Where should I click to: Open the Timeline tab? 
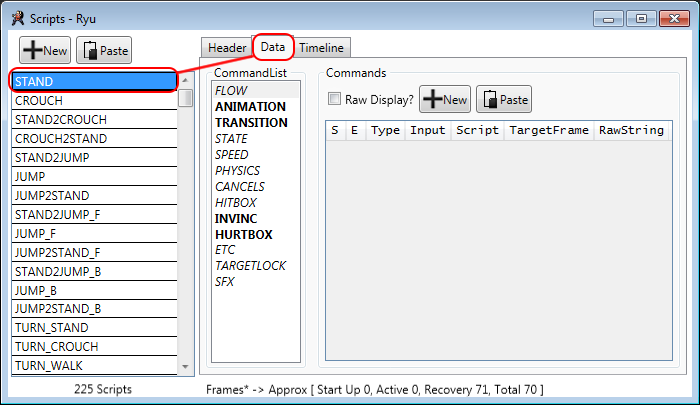[321, 48]
